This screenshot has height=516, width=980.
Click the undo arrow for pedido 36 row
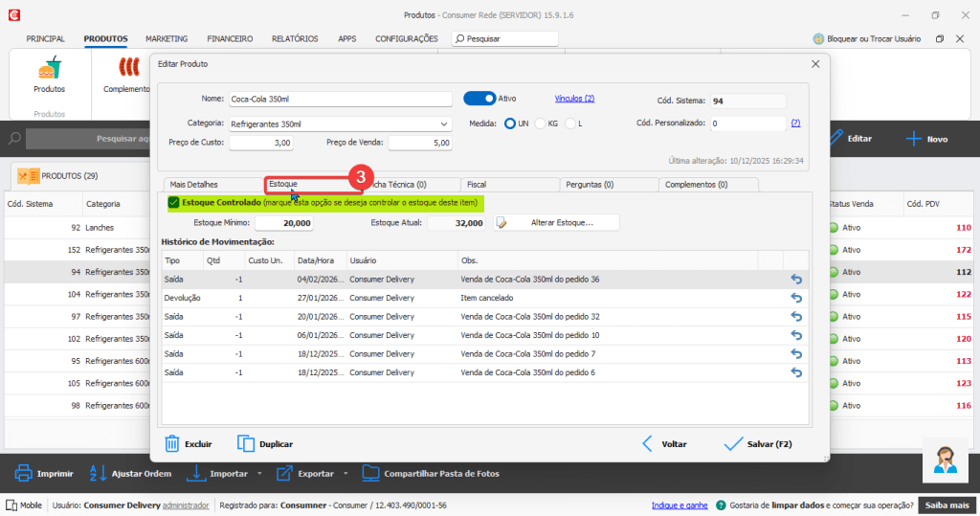795,280
